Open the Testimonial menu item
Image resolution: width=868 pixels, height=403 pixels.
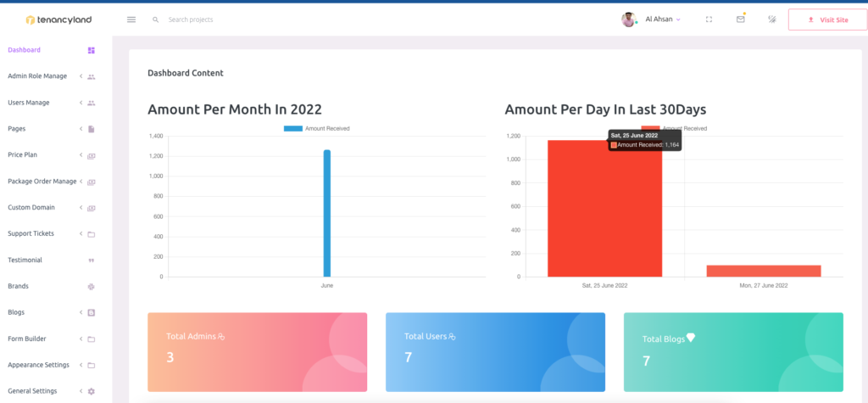(x=25, y=260)
